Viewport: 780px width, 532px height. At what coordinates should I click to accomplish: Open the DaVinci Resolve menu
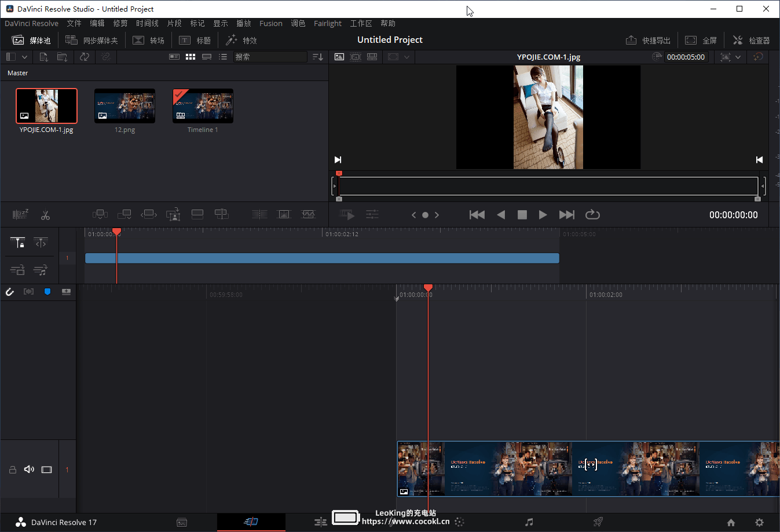[x=31, y=23]
